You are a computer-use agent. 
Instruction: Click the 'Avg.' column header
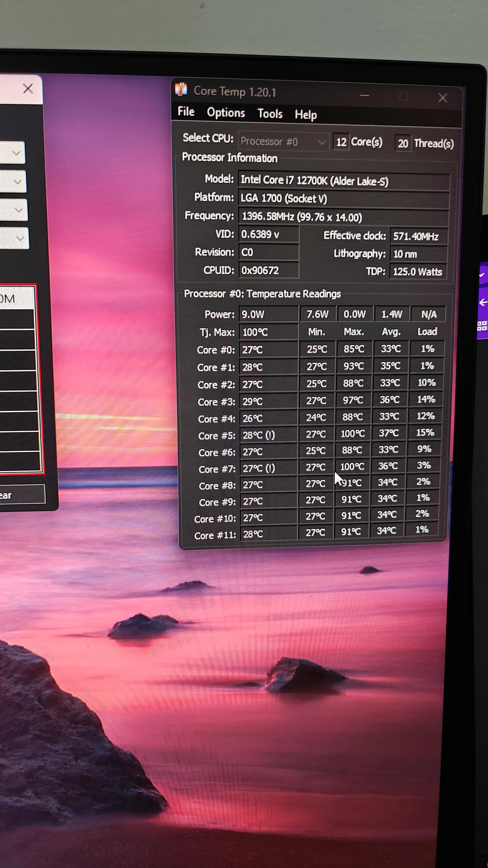[x=391, y=332]
